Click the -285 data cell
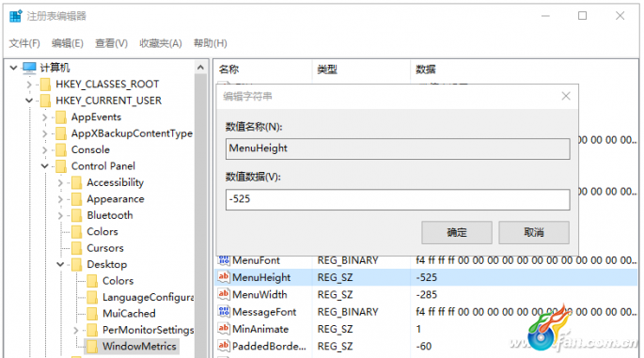Viewport: 644px width, 358px height. [x=426, y=295]
